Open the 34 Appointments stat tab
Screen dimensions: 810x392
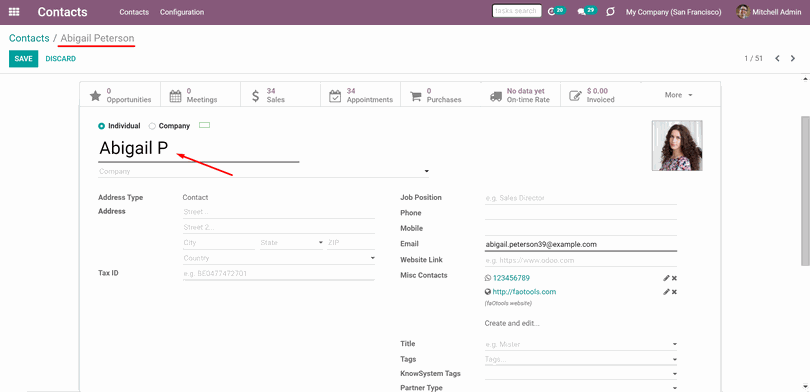[361, 95]
